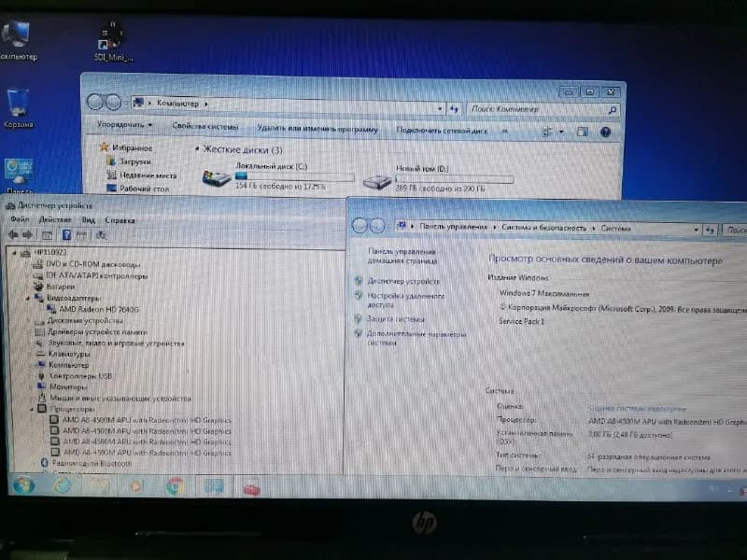Select Радиомодули Bluetooth node
Screen dimensions: 747x560
92,463
